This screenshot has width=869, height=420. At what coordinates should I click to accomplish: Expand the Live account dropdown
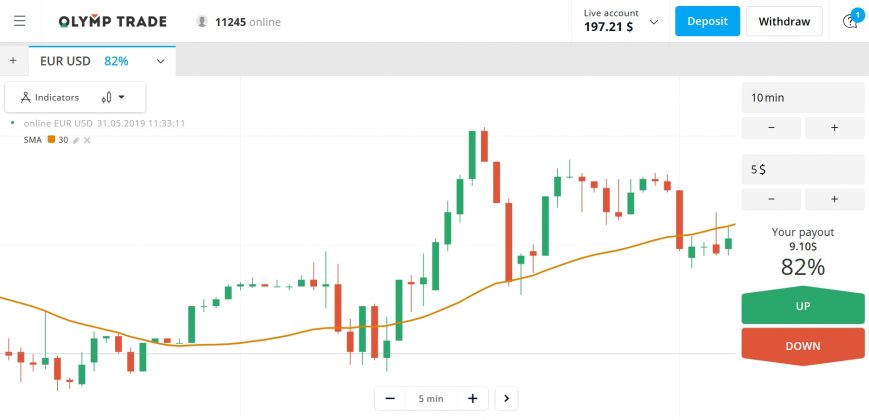pyautogui.click(x=654, y=21)
